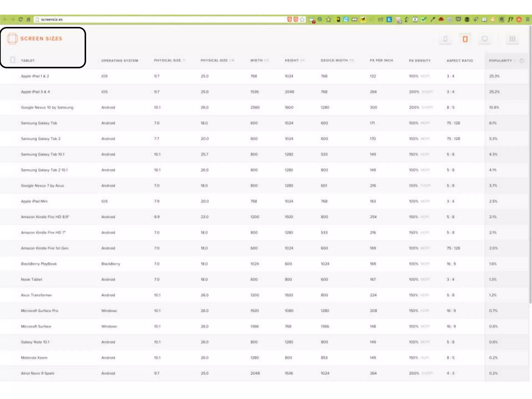Open the browser hamburger menu

[528, 19]
